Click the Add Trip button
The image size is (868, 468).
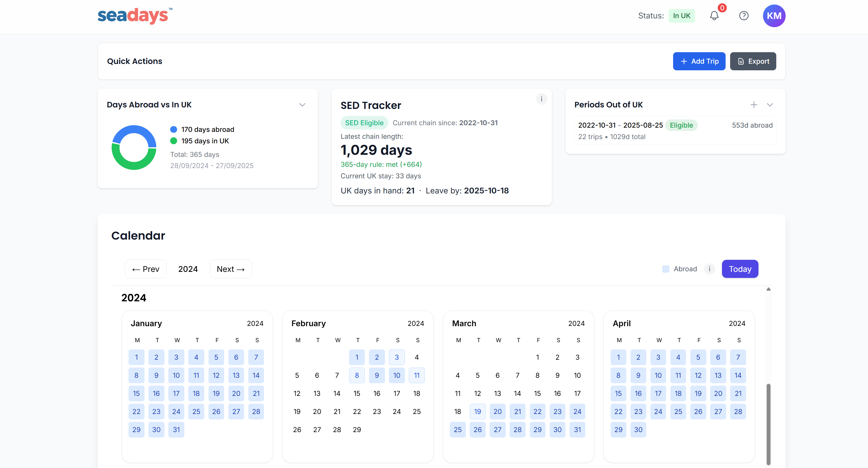pyautogui.click(x=699, y=61)
